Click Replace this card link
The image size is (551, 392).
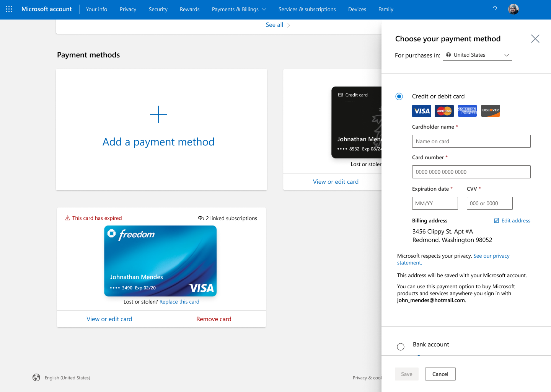point(179,302)
